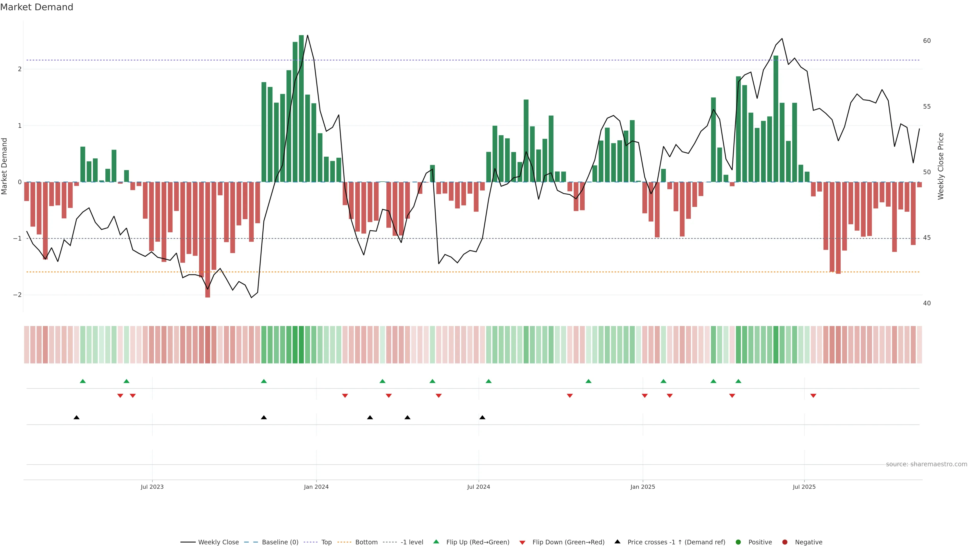This screenshot has height=551, width=980.
Task: Click the Weekly Close Price right axis title
Action: click(x=941, y=166)
